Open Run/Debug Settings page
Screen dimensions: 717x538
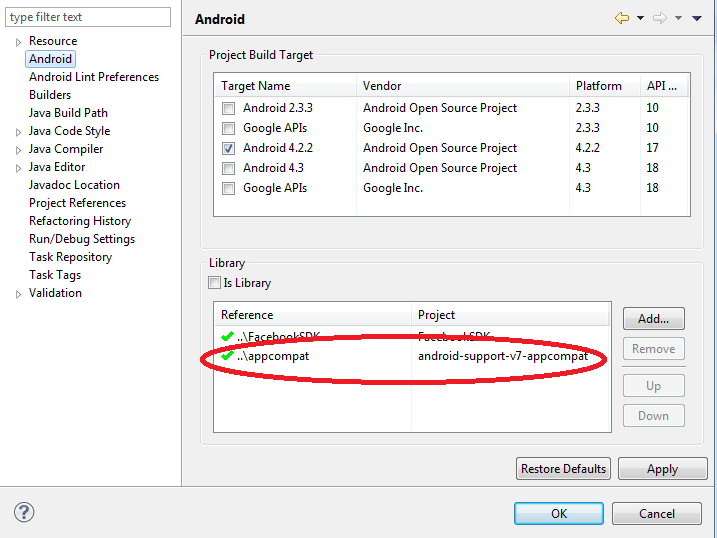[x=82, y=239]
